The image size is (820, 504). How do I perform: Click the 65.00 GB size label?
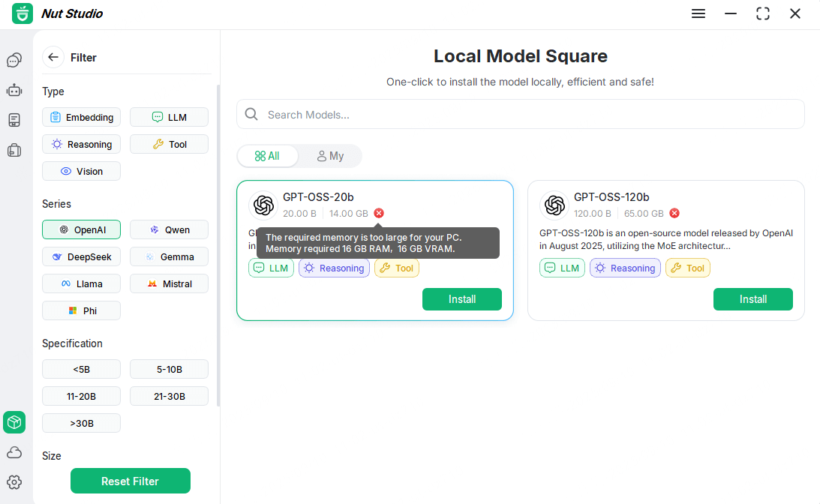point(644,213)
